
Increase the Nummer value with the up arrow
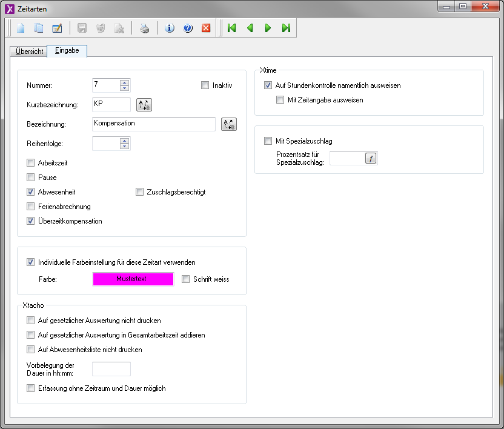(x=124, y=82)
